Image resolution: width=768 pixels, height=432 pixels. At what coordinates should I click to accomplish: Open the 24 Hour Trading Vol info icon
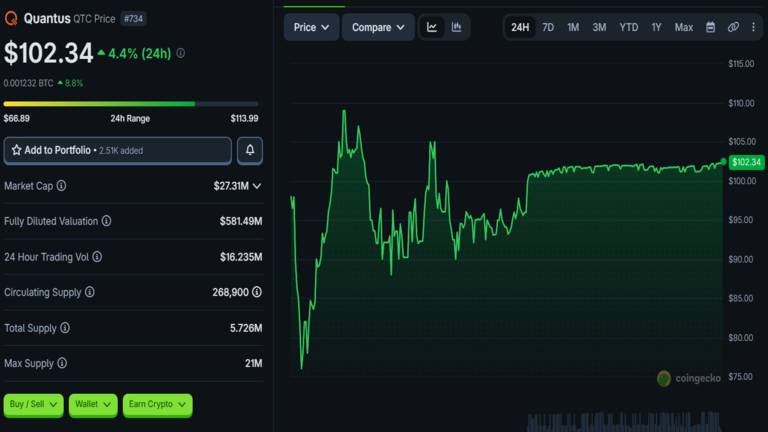coord(97,257)
